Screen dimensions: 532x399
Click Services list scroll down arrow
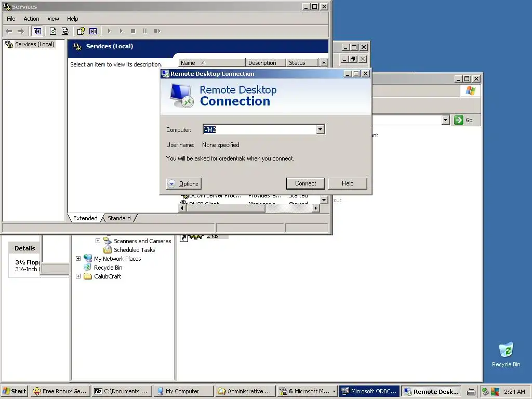click(324, 200)
